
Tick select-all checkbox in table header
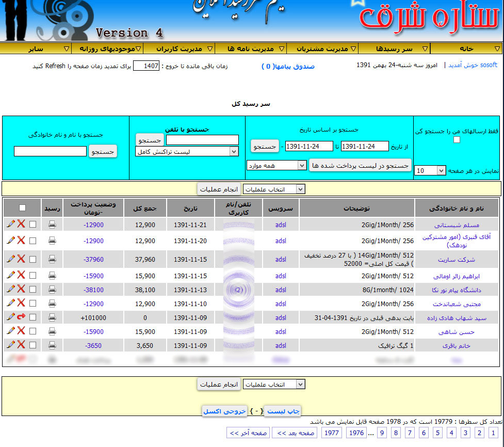(22, 208)
